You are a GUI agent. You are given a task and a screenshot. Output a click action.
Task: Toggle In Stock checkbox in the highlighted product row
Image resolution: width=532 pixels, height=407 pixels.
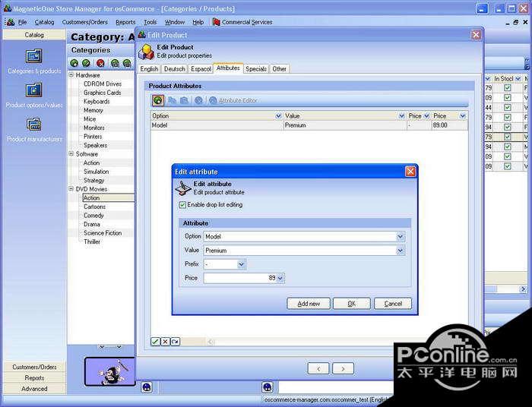click(x=507, y=137)
